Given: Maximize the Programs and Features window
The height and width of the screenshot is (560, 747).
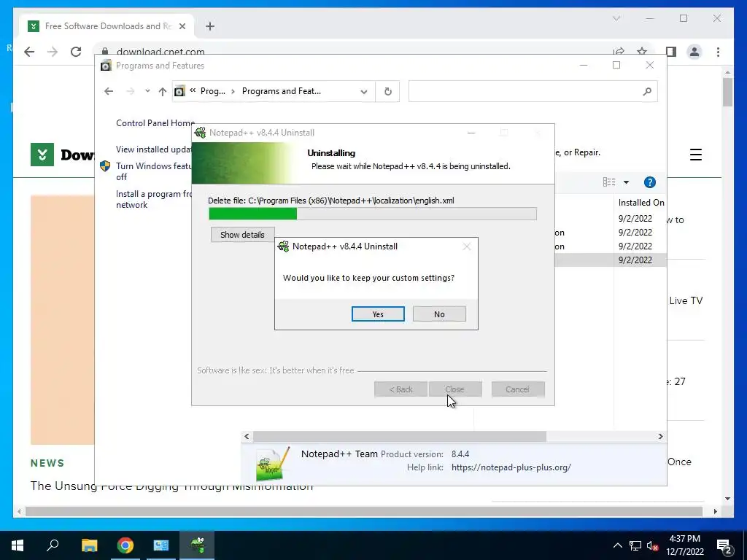Looking at the screenshot, I should tap(616, 65).
